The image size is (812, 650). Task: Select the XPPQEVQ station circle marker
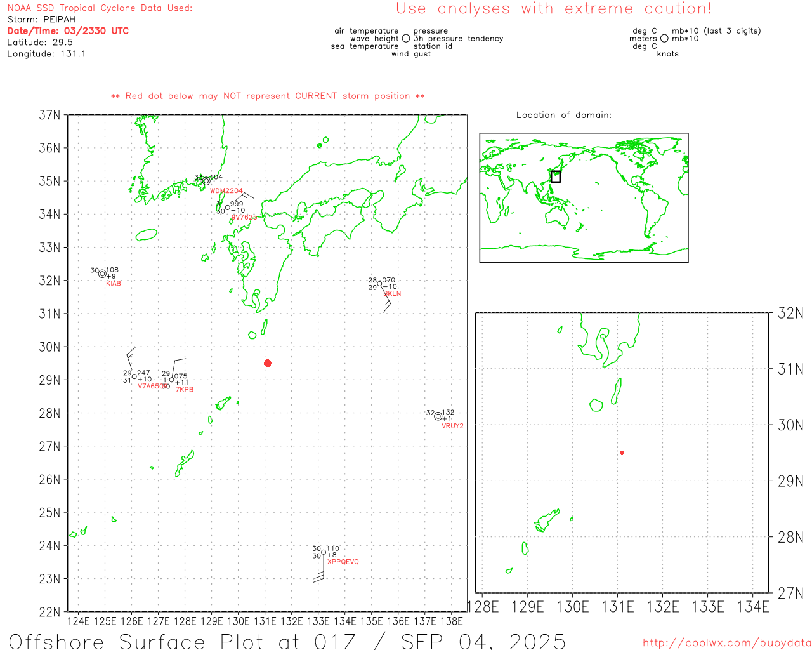(x=324, y=552)
